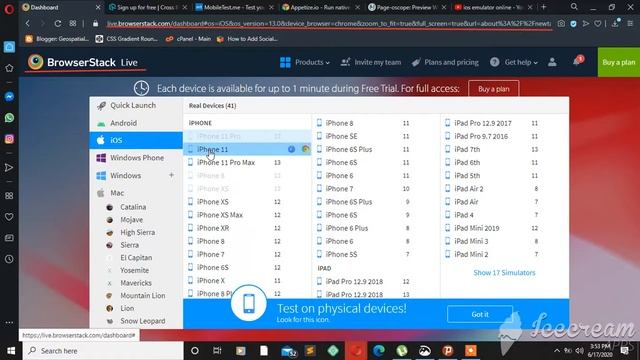Open Opera sidebar history clock icon
Viewport: 640px width, 360px height.
9,259
